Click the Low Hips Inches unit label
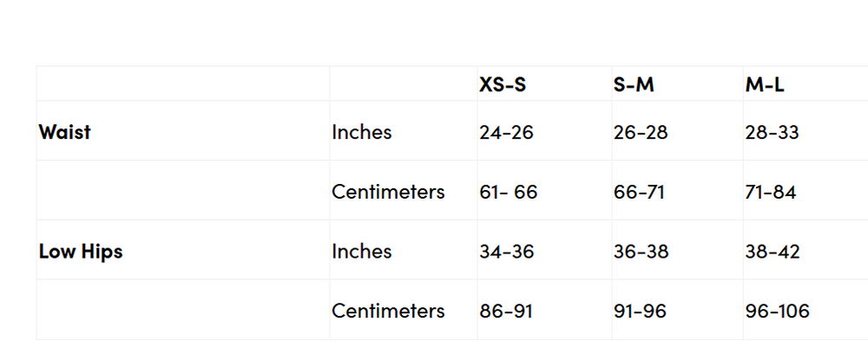Image resolution: width=868 pixels, height=348 pixels. [361, 252]
